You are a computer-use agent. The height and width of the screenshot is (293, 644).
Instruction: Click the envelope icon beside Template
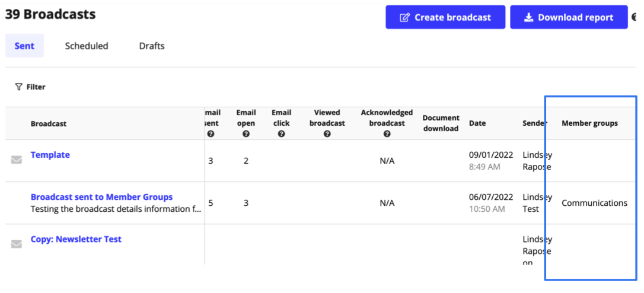tap(17, 160)
